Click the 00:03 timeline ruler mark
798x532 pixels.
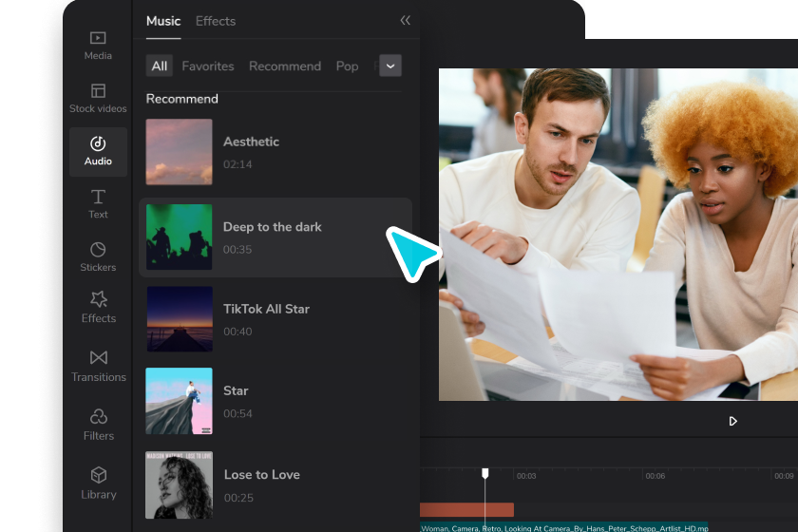[526, 476]
